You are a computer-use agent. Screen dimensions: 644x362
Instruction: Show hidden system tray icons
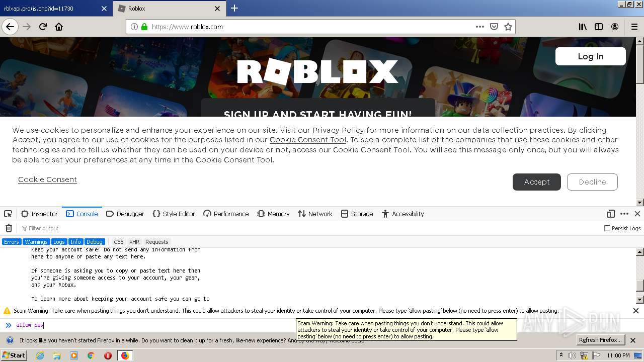(x=561, y=355)
